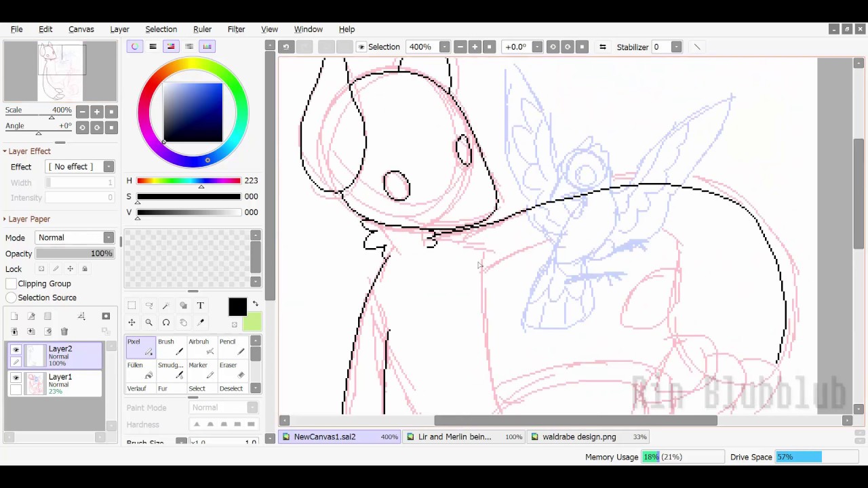Toggle the RGB slider panel button

coord(153,46)
